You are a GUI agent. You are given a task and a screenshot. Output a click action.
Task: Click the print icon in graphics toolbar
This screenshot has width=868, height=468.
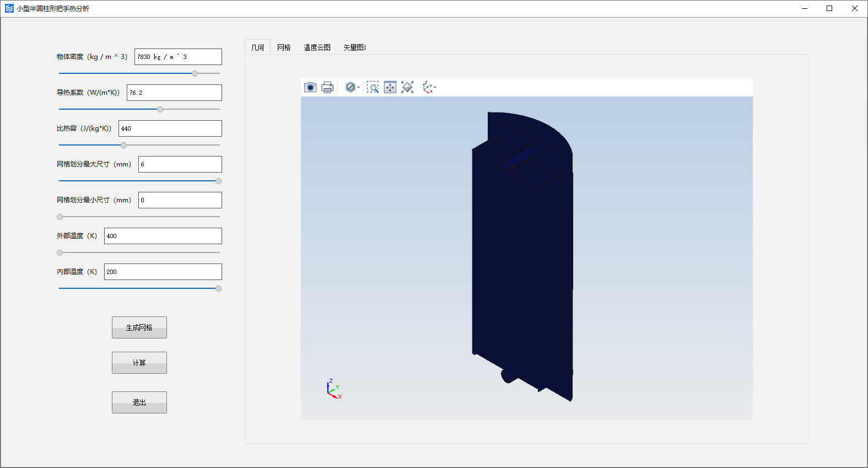[x=327, y=87]
